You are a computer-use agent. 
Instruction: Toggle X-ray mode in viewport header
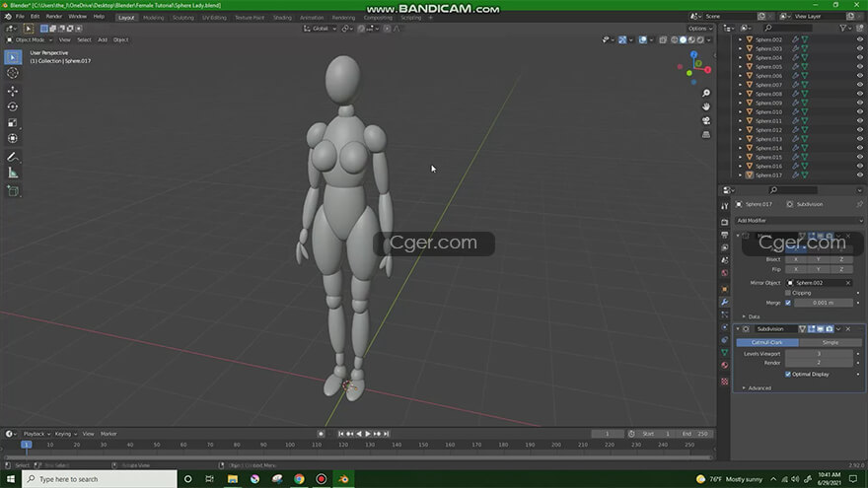[663, 39]
